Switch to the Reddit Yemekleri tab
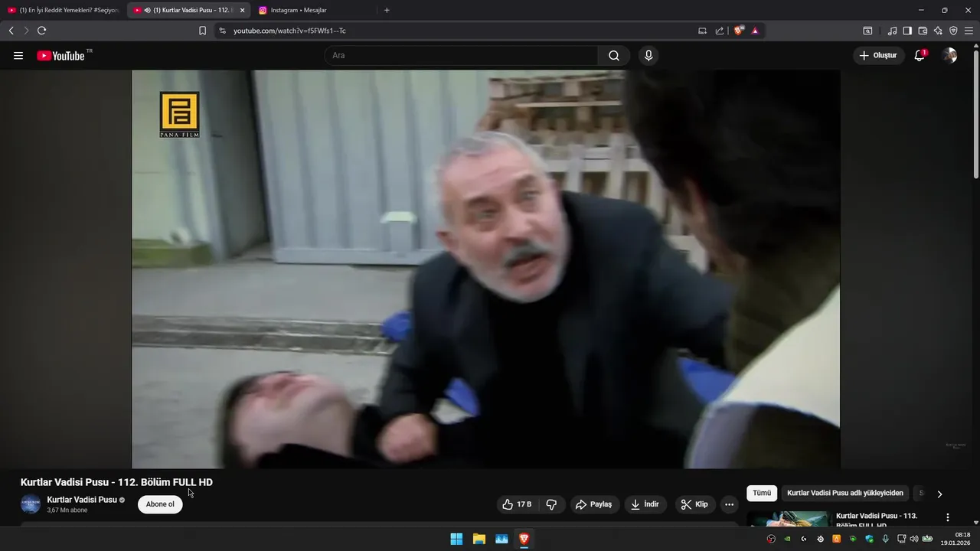Image resolution: width=980 pixels, height=551 pixels. click(64, 10)
